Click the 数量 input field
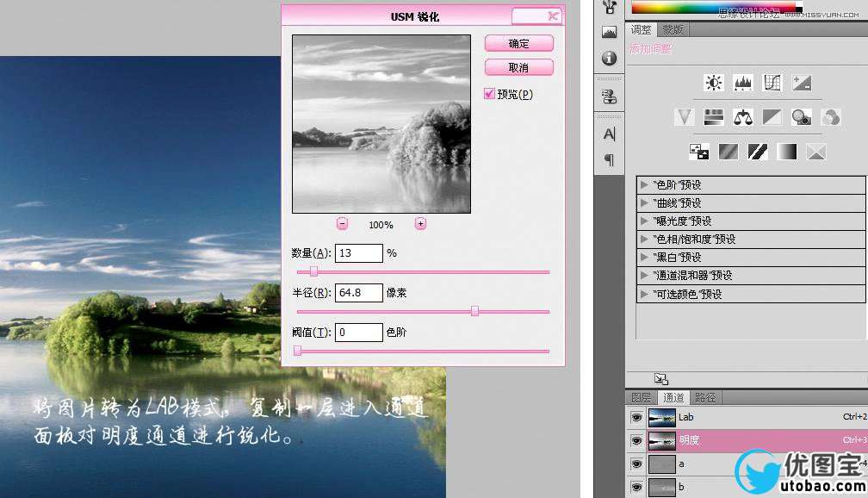868x498 pixels. pos(359,253)
